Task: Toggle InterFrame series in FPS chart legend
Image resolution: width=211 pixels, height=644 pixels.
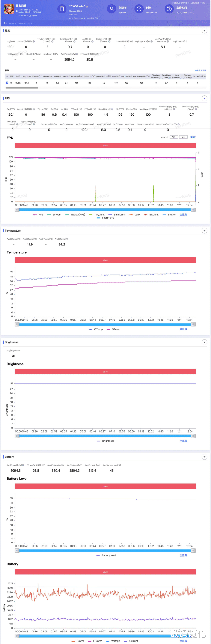Action: pos(106,218)
